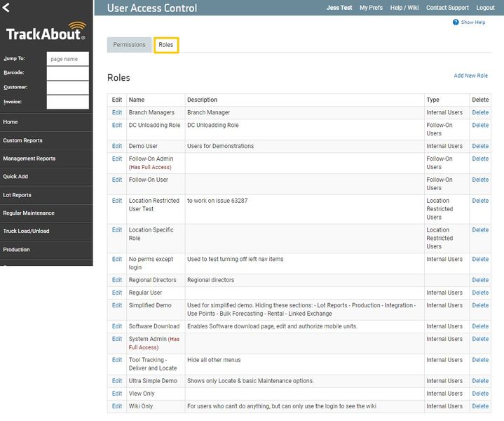Delete the Follow-On Admin role

480,159
